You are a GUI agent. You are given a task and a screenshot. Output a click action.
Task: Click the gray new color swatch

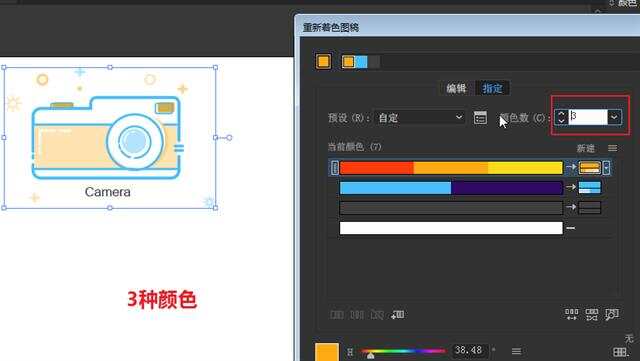tap(590, 207)
